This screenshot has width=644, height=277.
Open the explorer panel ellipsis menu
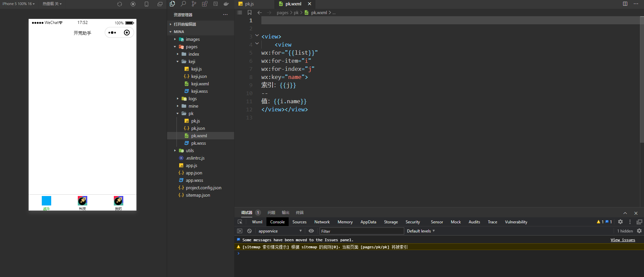(225, 15)
